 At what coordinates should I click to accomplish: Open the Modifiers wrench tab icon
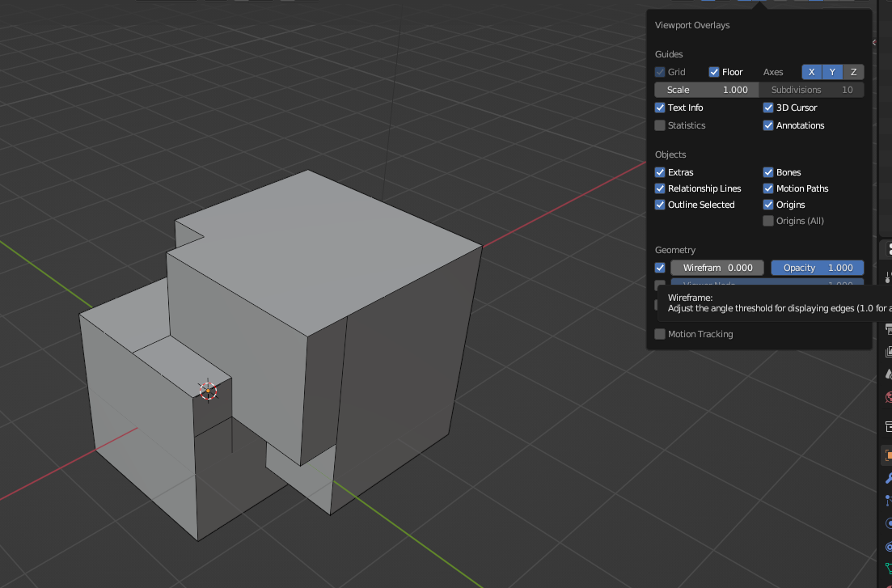pyautogui.click(x=887, y=478)
